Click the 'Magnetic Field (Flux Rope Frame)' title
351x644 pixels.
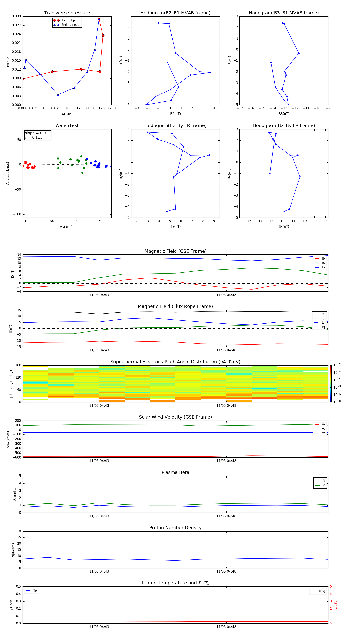tap(175, 307)
